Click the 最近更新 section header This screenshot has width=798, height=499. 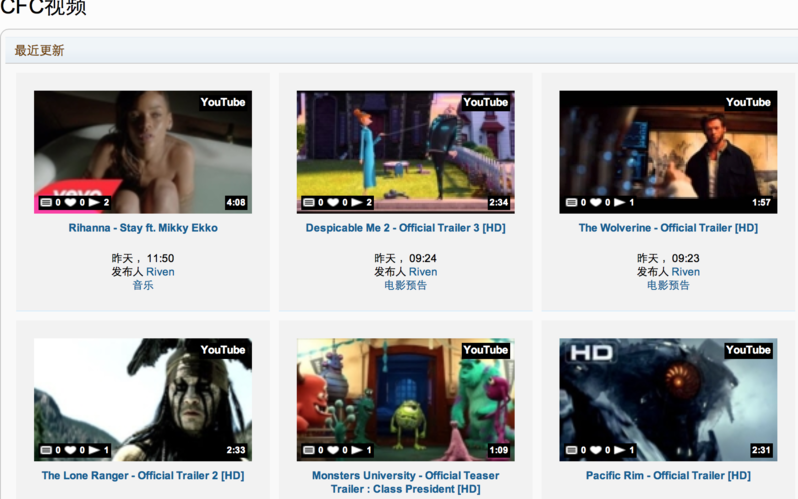tap(40, 50)
